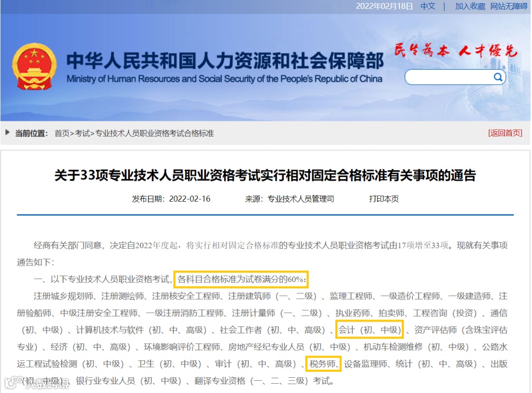
Task: Click the slogan 民生为本 人才优先
Action: [456, 51]
